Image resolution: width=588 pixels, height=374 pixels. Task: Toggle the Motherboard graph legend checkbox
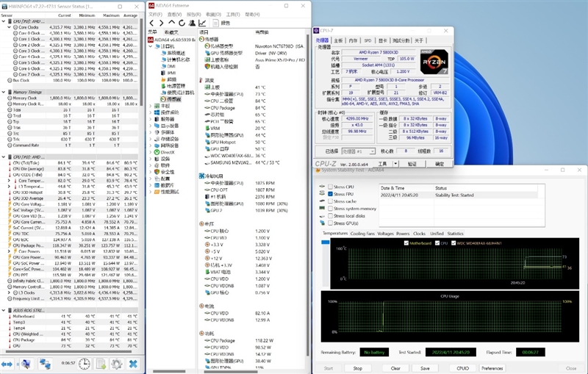[x=406, y=243]
